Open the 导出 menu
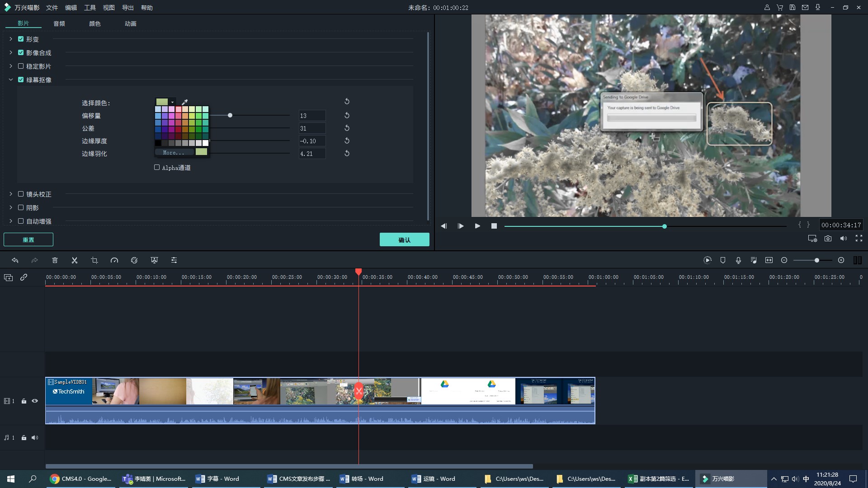 click(128, 8)
